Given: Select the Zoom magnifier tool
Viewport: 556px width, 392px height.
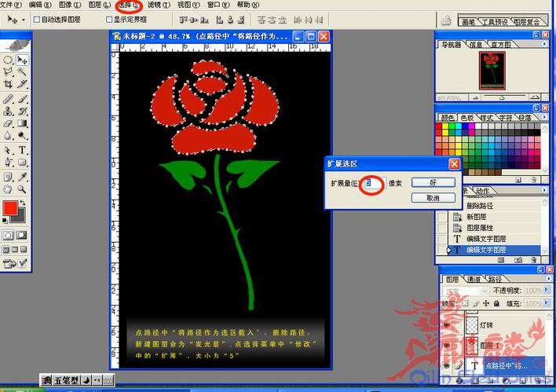Looking at the screenshot, I should 23,189.
